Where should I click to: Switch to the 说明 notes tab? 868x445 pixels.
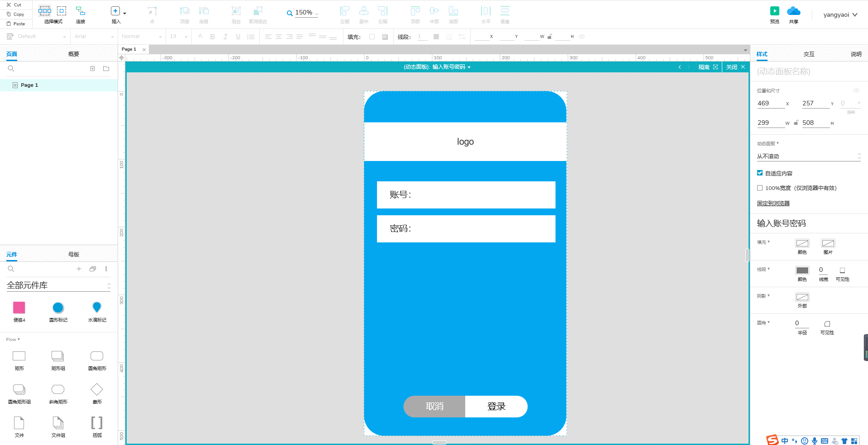(856, 54)
